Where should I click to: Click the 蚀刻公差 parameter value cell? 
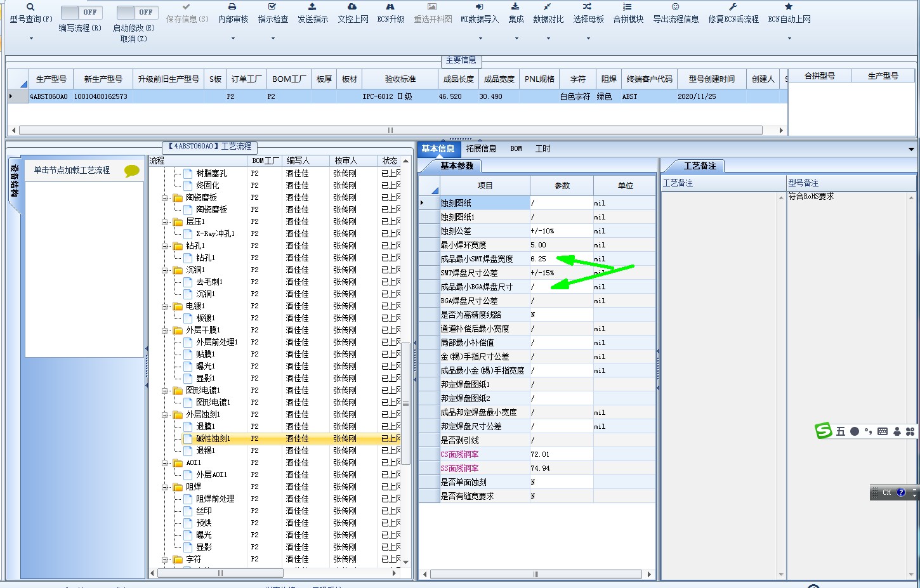point(562,231)
